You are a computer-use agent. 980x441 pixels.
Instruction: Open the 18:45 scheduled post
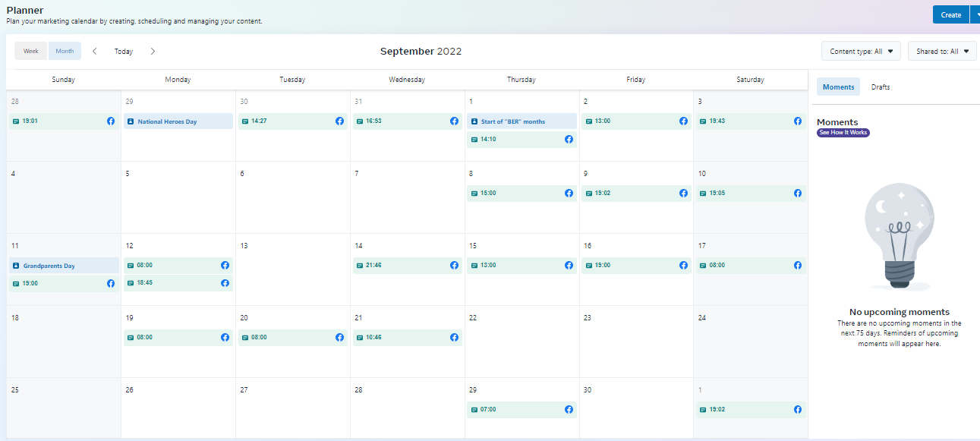click(x=178, y=283)
